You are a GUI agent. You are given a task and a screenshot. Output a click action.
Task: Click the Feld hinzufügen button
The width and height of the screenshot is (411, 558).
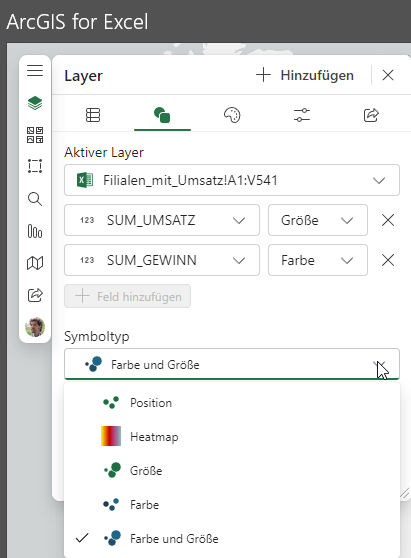coord(127,296)
